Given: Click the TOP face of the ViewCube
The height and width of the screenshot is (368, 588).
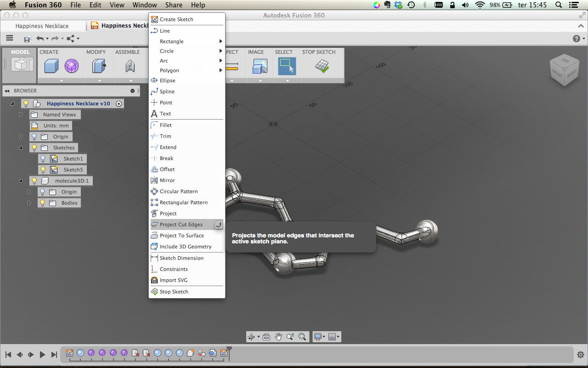Looking at the screenshot, I should [564, 60].
